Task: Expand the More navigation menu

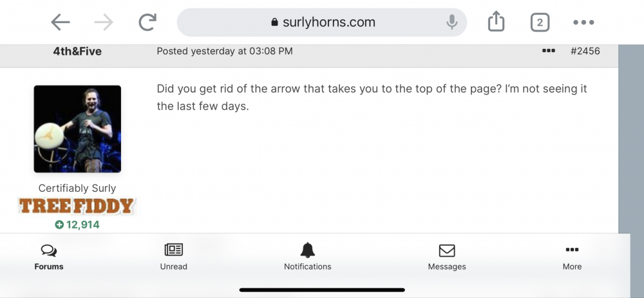Action: 572,257
